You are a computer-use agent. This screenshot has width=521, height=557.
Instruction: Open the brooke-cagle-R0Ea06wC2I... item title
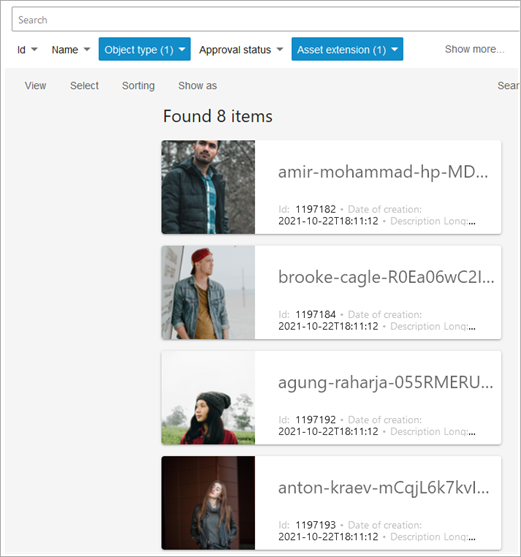tap(386, 277)
